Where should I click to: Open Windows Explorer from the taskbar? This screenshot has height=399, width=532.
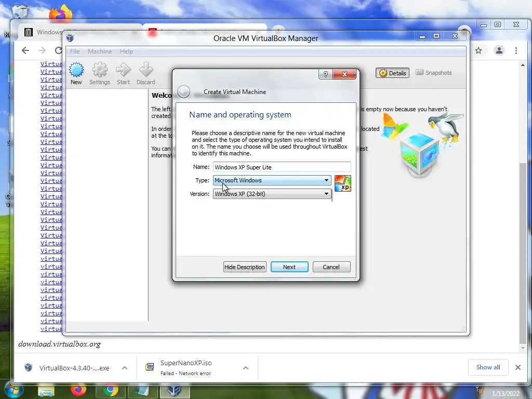(x=46, y=392)
